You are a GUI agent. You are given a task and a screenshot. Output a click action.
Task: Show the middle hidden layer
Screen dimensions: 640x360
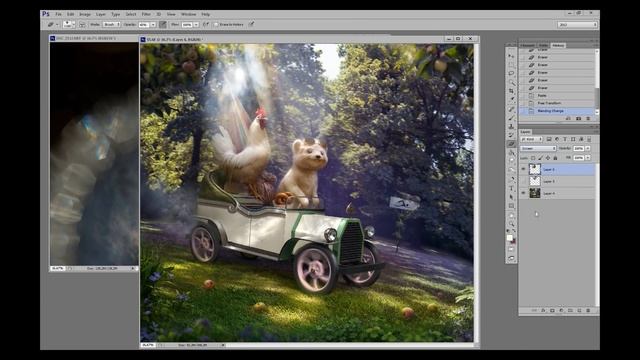(523, 181)
